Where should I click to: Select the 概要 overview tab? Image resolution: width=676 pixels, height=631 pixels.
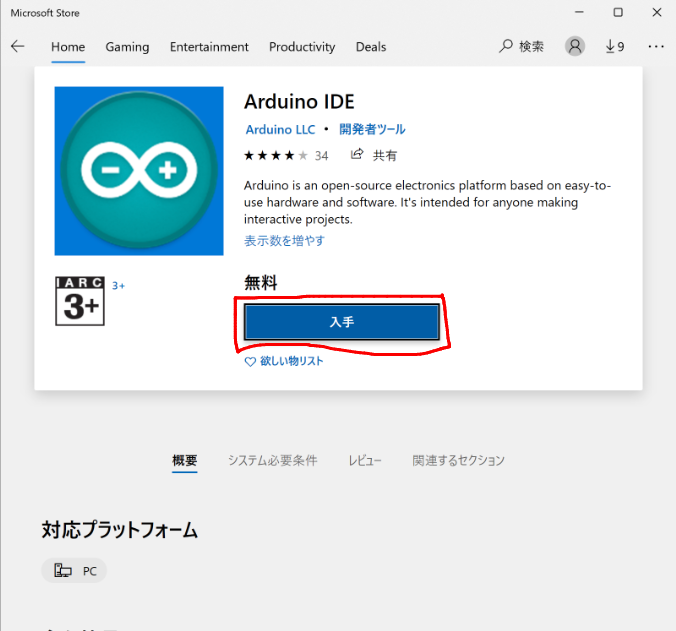click(185, 460)
